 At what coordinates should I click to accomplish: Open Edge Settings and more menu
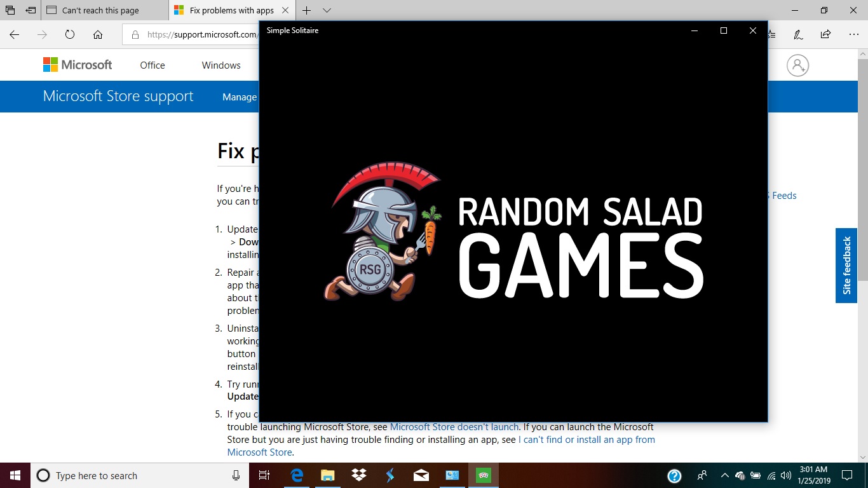853,35
